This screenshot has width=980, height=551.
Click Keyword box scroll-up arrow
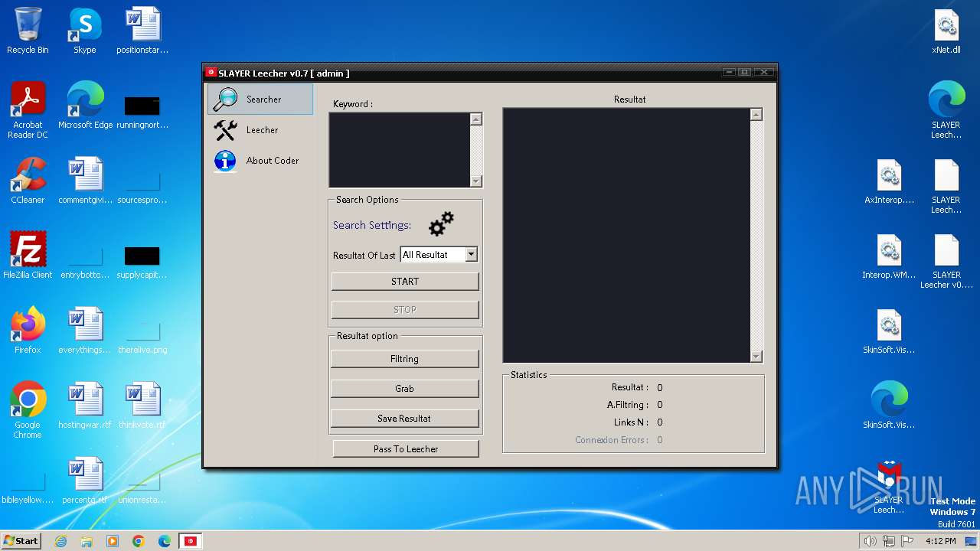click(x=476, y=119)
